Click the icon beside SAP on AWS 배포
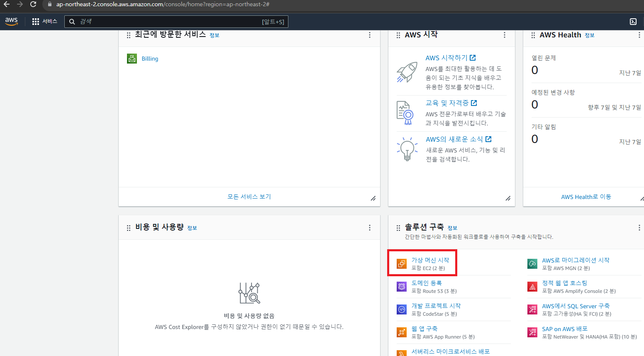Image resolution: width=644 pixels, height=356 pixels. [x=532, y=332]
